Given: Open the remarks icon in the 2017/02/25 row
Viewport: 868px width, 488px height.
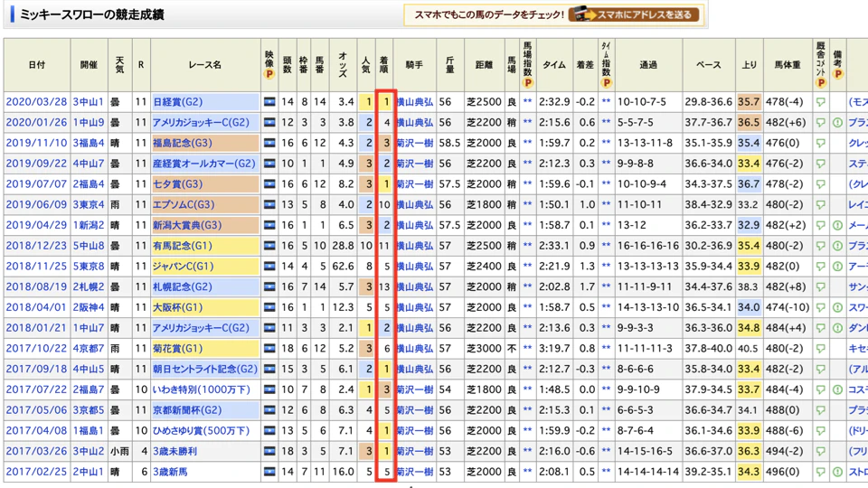Looking at the screenshot, I should [837, 472].
